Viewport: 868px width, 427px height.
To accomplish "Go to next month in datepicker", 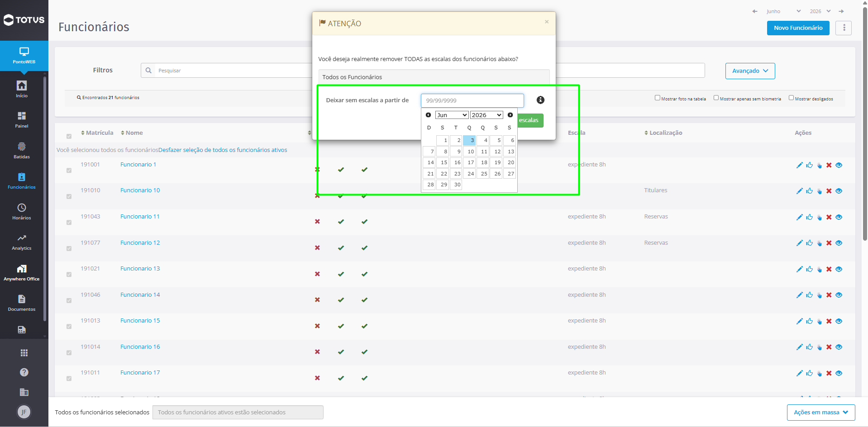I will click(510, 115).
